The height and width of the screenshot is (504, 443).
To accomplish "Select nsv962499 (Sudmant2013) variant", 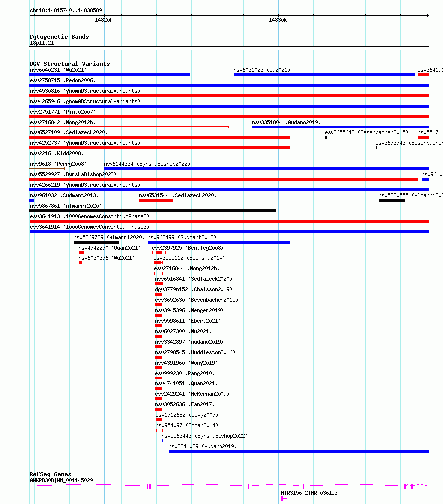I will [x=219, y=242].
